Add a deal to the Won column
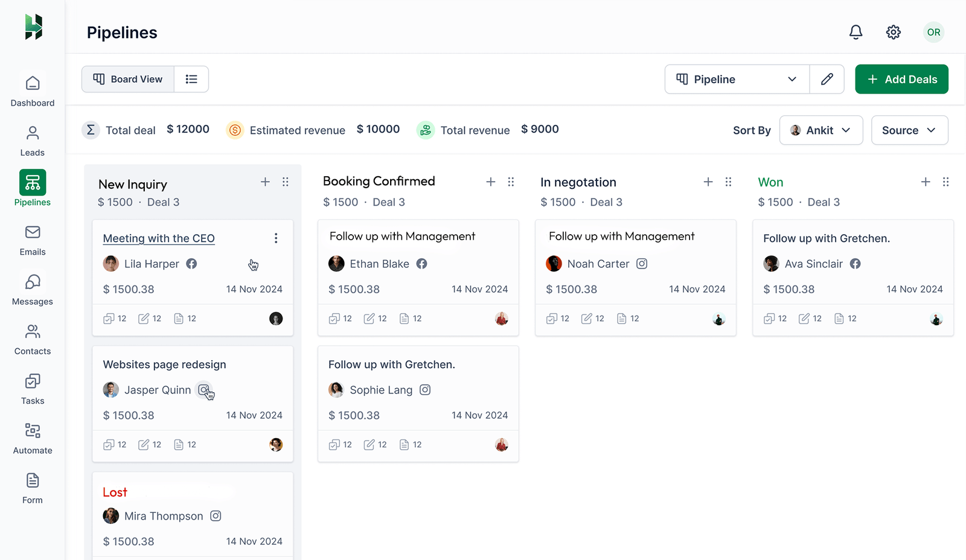Screen dimensions: 966x560 [926, 182]
